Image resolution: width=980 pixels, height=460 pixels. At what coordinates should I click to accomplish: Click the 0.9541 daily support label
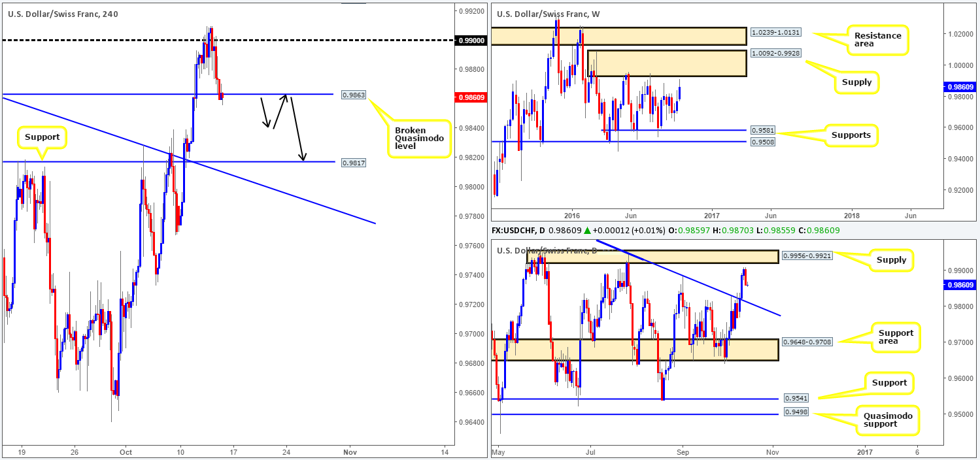tap(795, 398)
